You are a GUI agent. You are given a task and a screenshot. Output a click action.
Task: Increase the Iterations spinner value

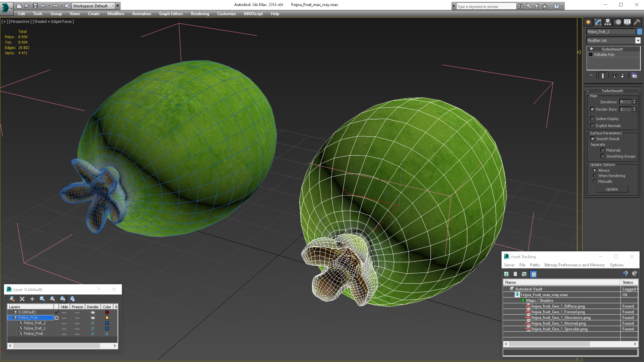click(x=634, y=101)
